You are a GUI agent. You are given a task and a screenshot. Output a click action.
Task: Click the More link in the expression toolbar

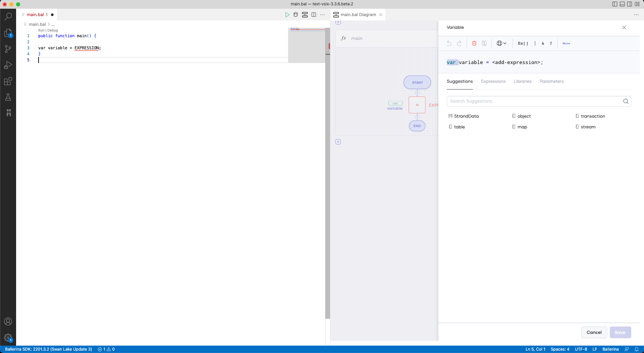tap(566, 43)
